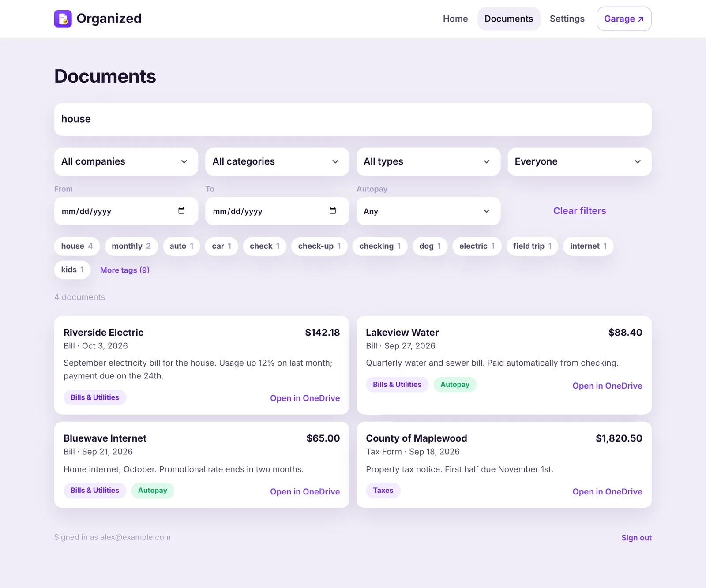Toggle the electric tag filter
This screenshot has width=706, height=588.
477,246
